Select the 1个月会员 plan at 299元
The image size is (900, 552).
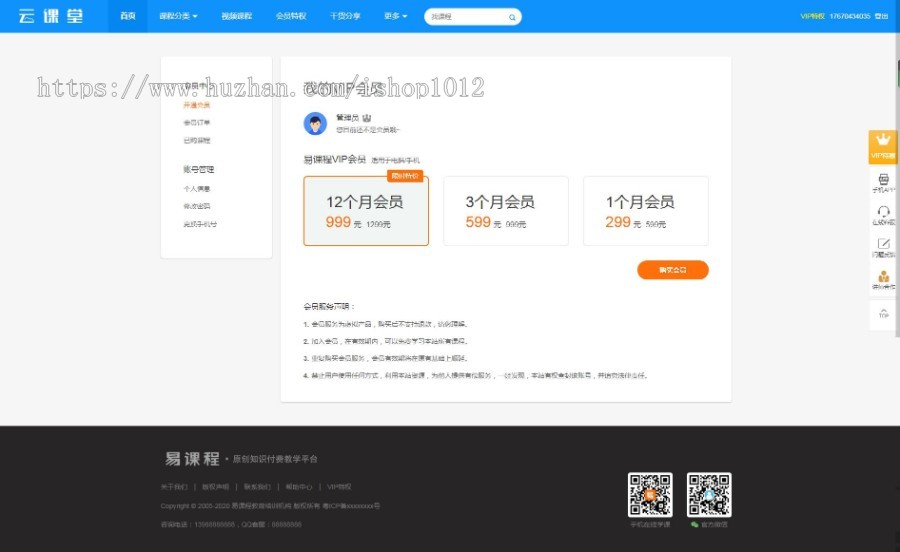pyautogui.click(x=645, y=211)
